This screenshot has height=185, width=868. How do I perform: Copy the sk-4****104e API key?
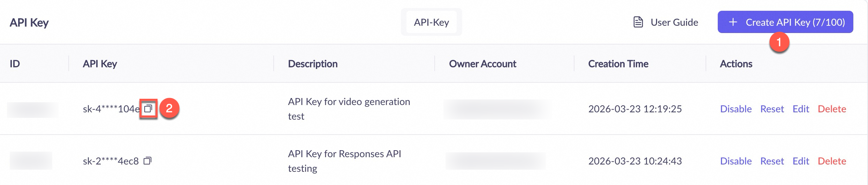[148, 109]
